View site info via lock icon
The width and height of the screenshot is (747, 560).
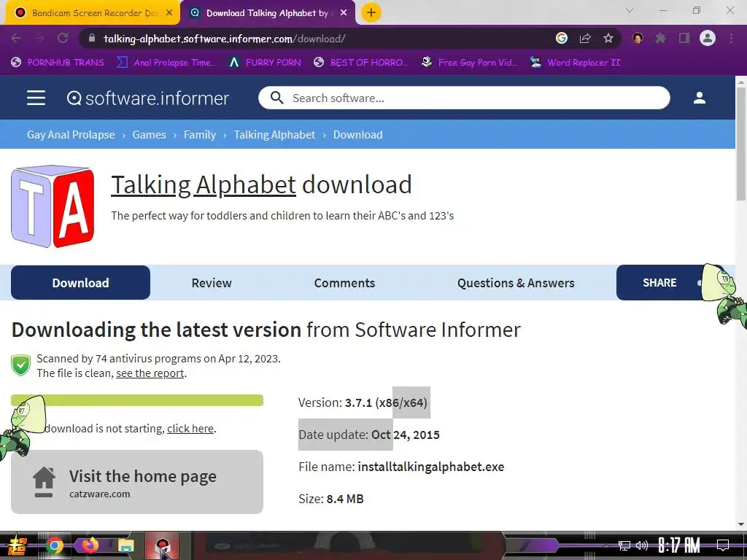(93, 39)
